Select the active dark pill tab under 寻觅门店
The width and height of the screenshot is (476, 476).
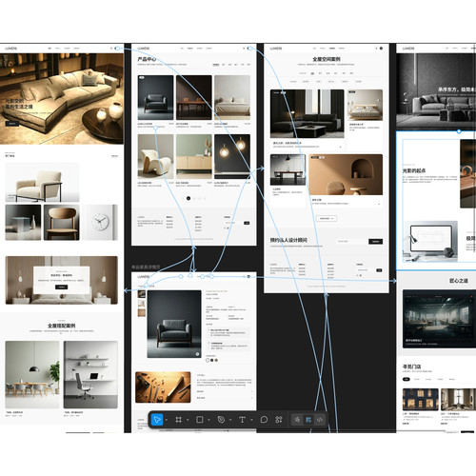tap(407, 379)
